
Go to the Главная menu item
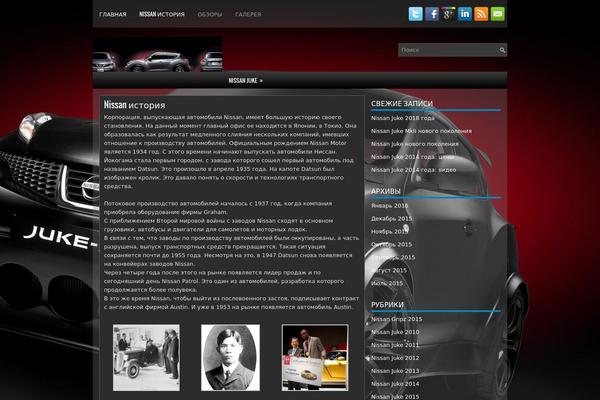pos(112,15)
